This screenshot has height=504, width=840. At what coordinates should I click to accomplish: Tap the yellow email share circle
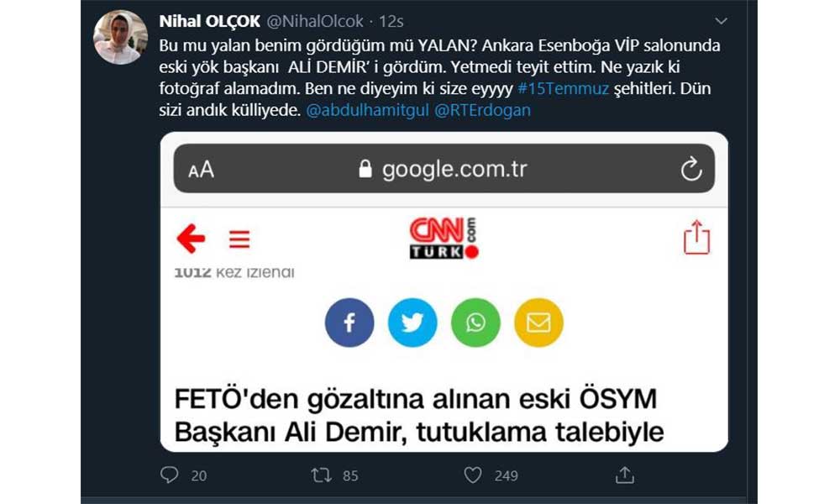[538, 323]
